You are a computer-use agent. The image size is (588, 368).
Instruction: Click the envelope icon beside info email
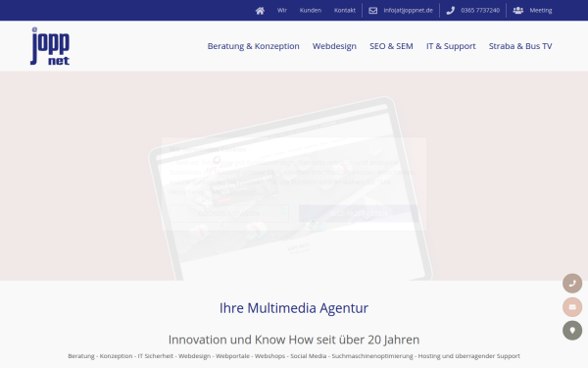point(372,11)
